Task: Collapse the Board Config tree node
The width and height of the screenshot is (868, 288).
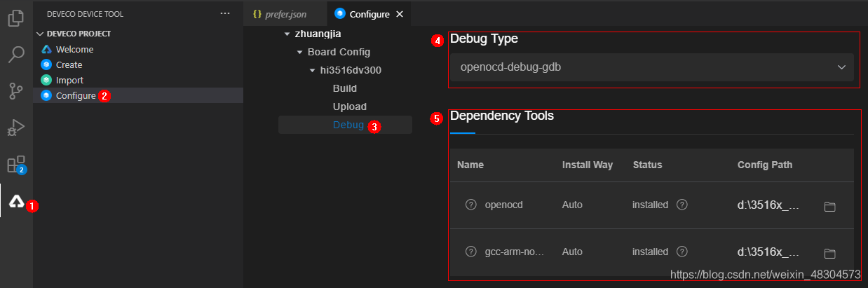Action: pos(300,52)
